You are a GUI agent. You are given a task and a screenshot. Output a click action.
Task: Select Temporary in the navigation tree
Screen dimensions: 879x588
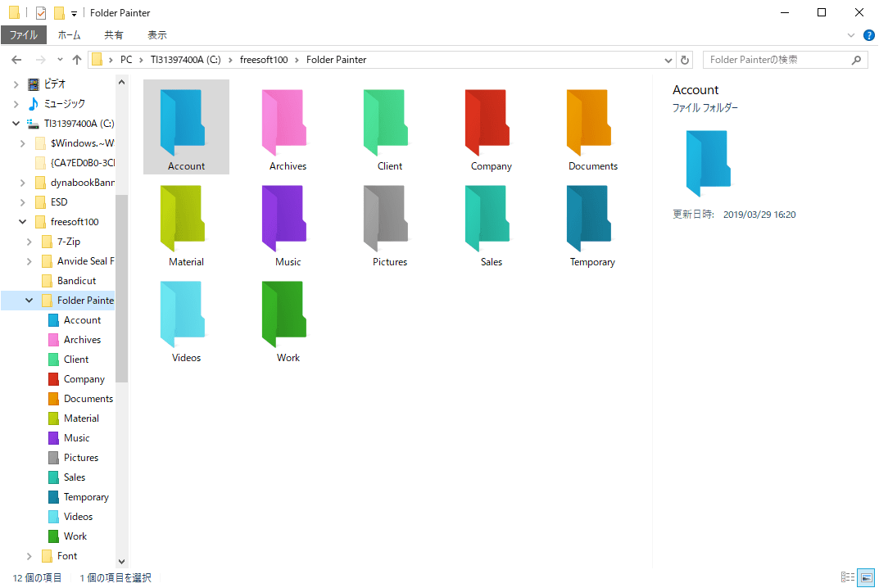[x=86, y=497]
